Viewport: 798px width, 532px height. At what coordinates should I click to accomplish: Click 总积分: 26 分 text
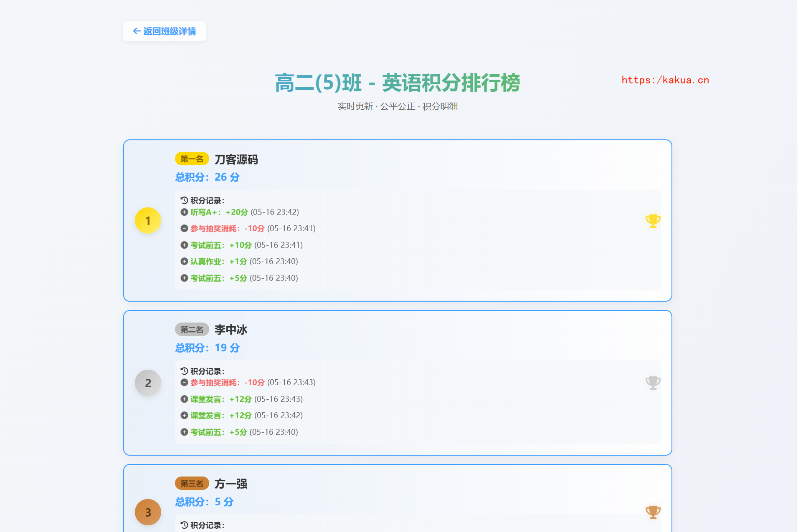[208, 177]
